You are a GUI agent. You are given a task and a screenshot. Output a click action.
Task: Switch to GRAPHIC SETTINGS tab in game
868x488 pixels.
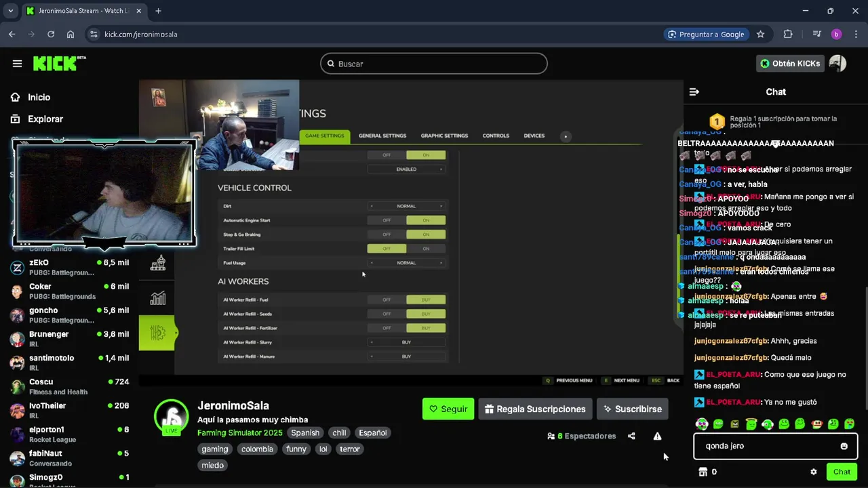click(444, 136)
